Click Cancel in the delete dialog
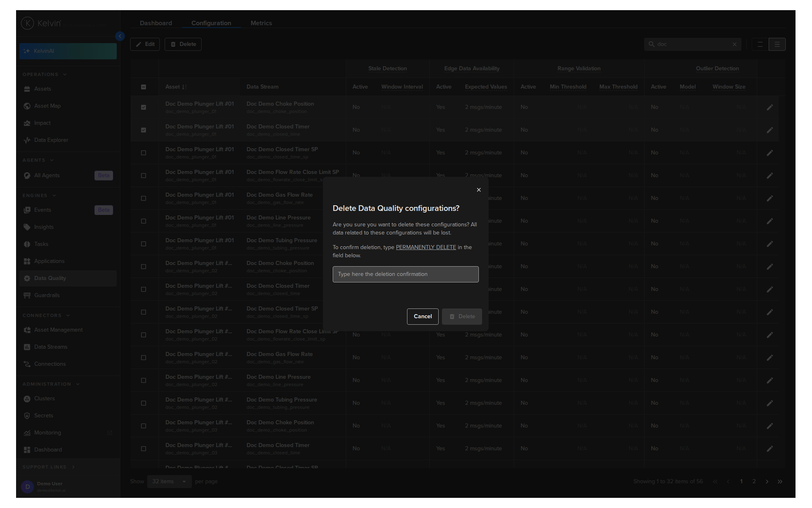Image resolution: width=812 pixels, height=508 pixels. click(x=422, y=316)
